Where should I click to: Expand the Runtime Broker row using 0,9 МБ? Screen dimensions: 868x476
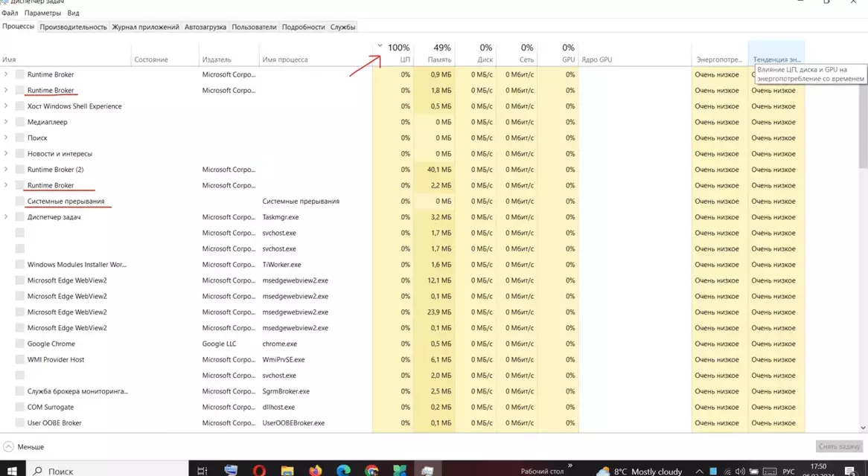(6, 74)
